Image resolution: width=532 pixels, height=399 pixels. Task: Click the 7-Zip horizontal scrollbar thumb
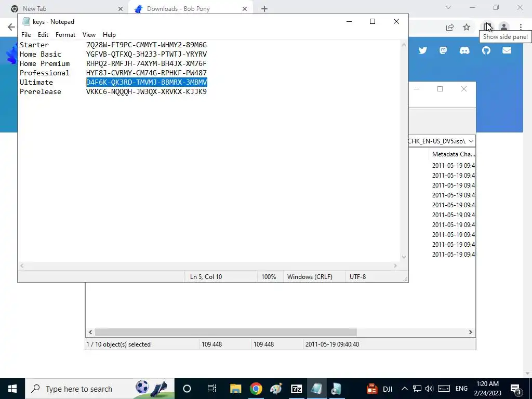click(x=225, y=332)
